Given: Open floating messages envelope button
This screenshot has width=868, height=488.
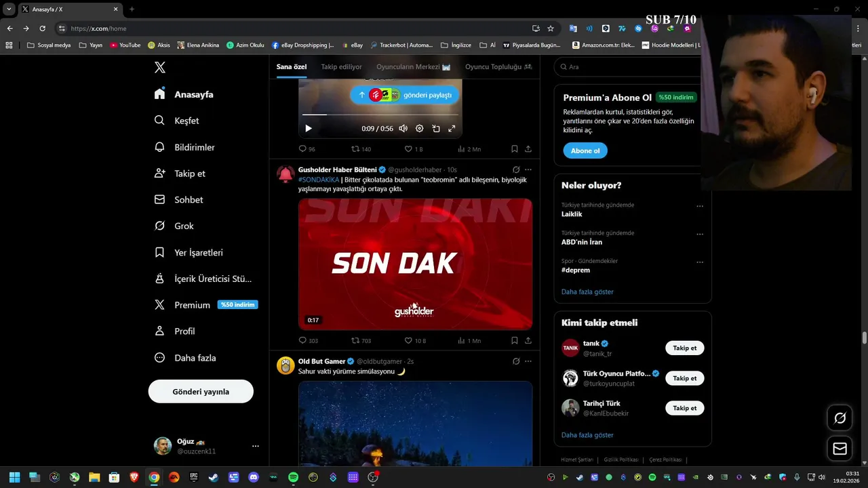Looking at the screenshot, I should click(x=840, y=449).
